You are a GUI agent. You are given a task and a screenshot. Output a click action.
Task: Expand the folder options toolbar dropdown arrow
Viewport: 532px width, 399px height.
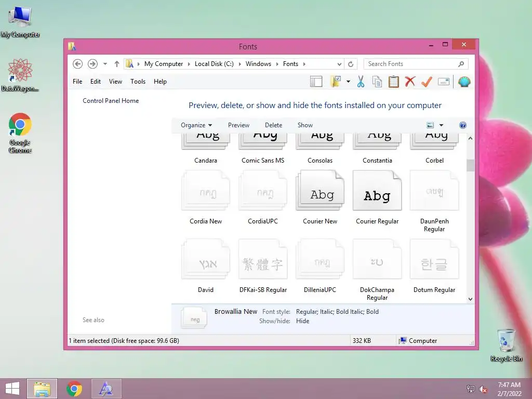(x=348, y=82)
